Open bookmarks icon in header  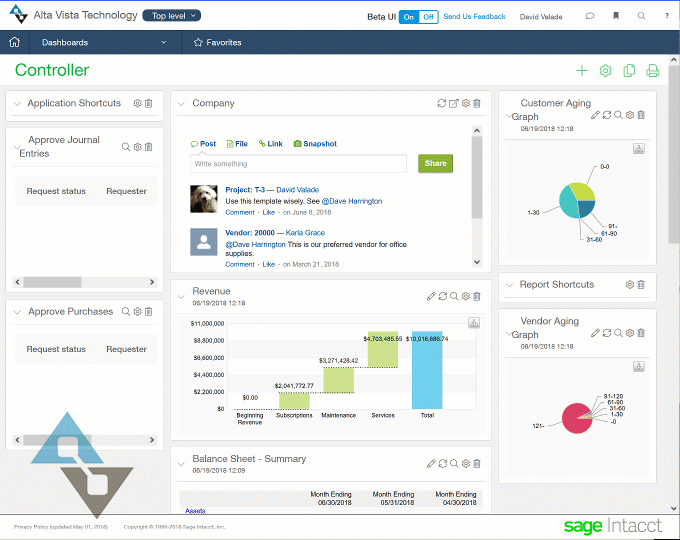click(616, 16)
